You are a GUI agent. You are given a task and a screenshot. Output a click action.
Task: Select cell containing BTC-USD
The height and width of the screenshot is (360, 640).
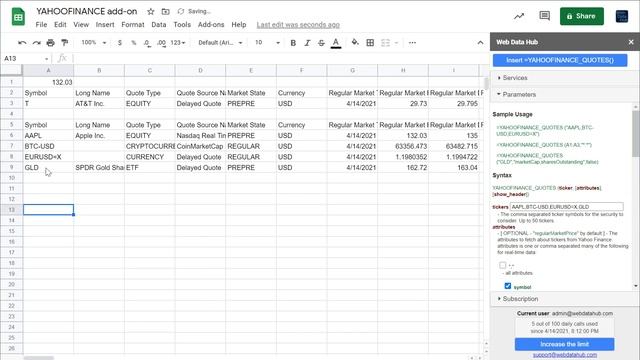(x=48, y=146)
